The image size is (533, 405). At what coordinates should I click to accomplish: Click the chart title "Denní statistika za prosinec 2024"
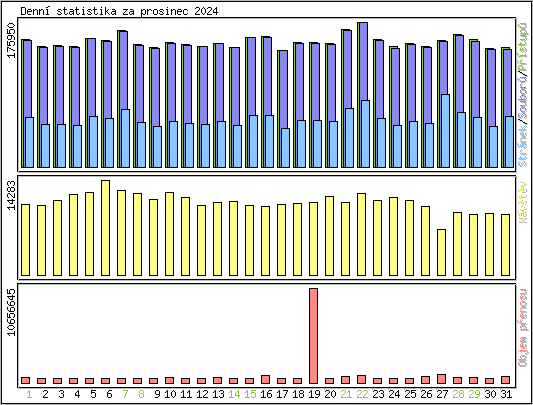pos(119,11)
